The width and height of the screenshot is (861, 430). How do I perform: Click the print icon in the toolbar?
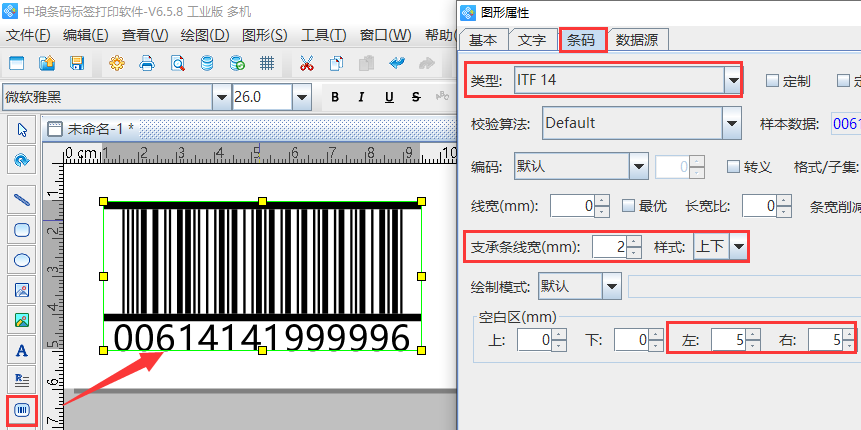(x=147, y=63)
